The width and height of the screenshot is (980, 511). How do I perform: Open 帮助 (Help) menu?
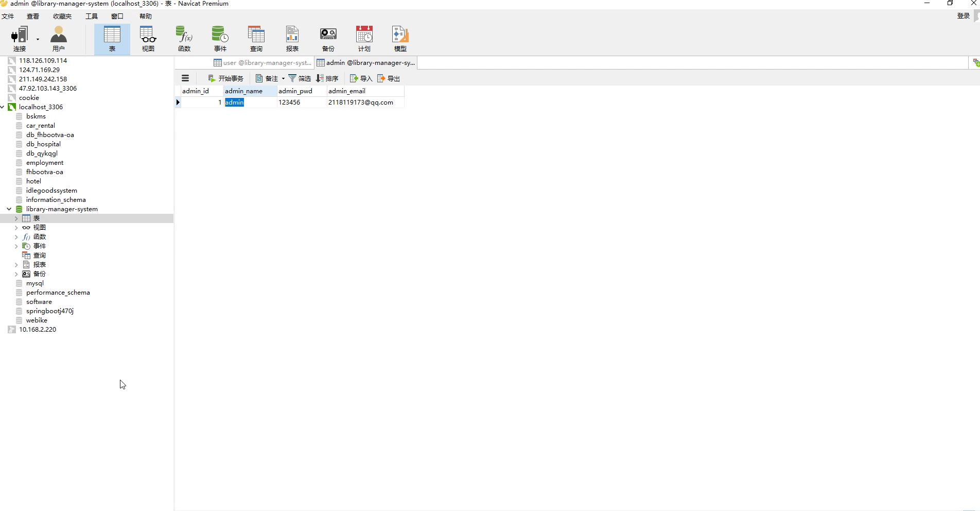pos(146,16)
